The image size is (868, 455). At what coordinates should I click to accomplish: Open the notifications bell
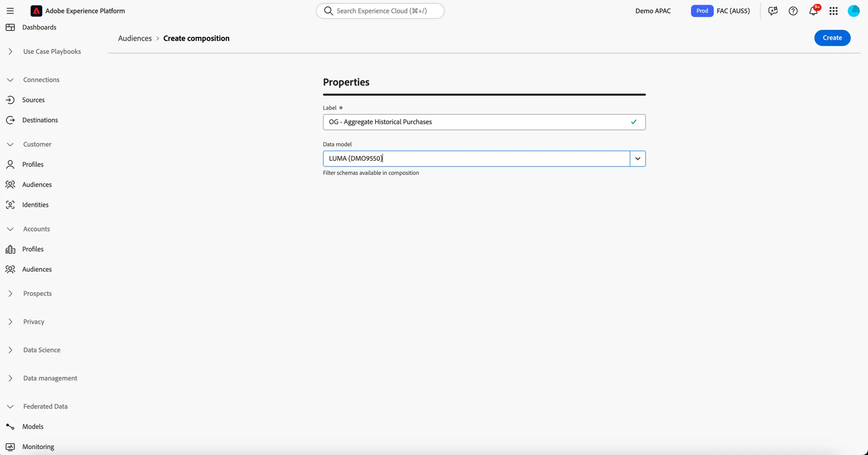[813, 11]
